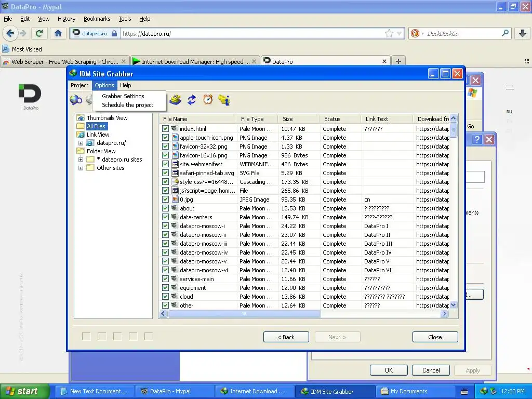Uncheck the datapro-moscow-iii checkbox
The width and height of the screenshot is (532, 399).
coord(165,243)
